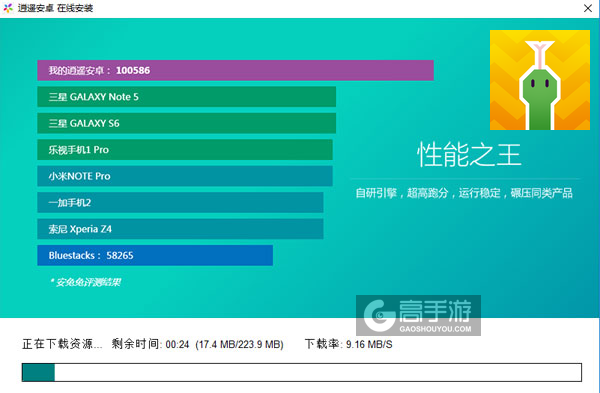Click the download progress bar
The width and height of the screenshot is (600, 393).
coord(302,372)
